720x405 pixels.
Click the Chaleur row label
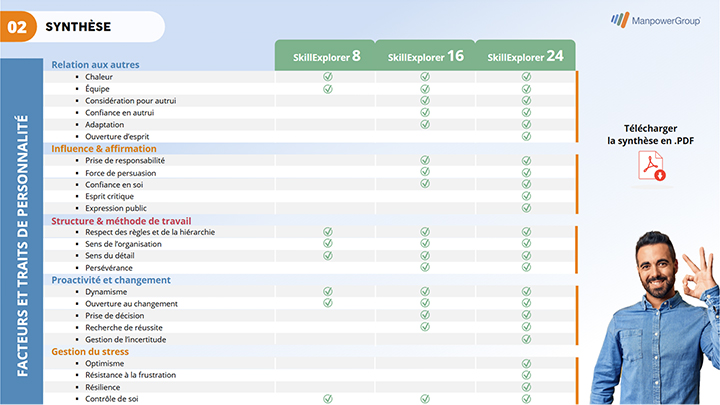[x=99, y=77]
